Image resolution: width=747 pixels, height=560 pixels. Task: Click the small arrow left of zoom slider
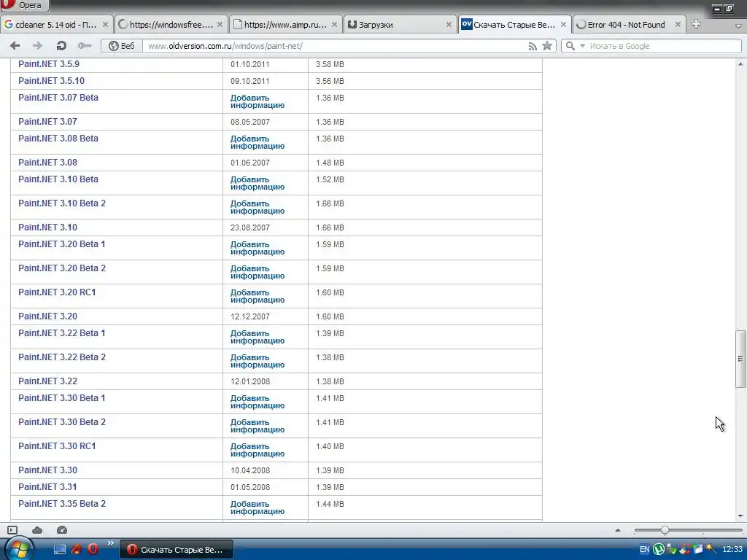tap(618, 530)
